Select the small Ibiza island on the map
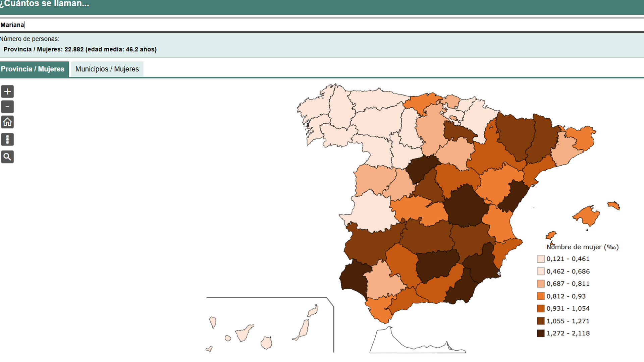 (551, 236)
